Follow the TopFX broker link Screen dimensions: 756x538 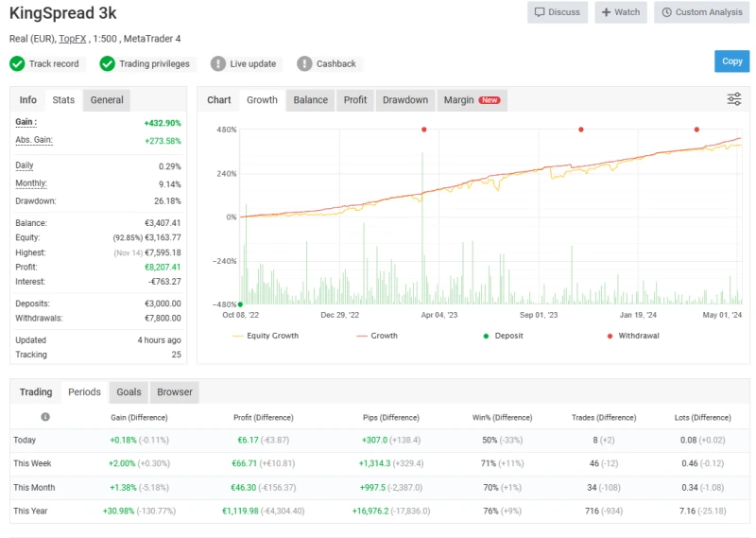pyautogui.click(x=71, y=39)
